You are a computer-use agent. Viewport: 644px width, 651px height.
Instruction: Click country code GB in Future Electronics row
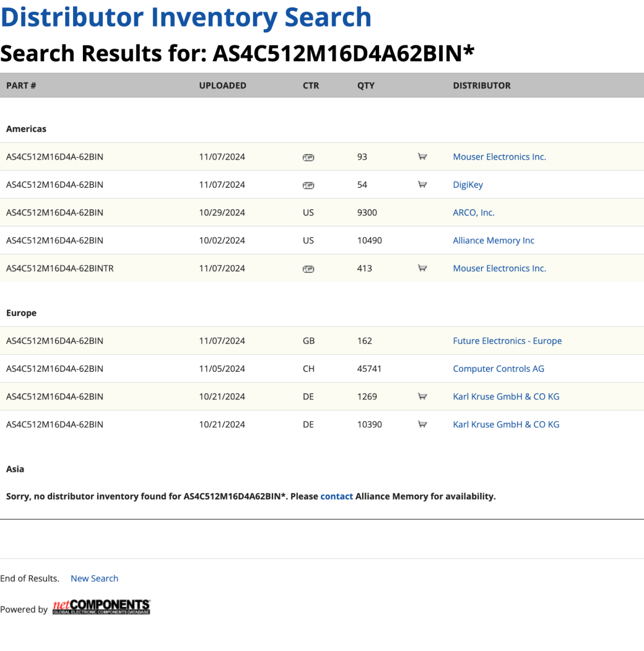coord(308,341)
